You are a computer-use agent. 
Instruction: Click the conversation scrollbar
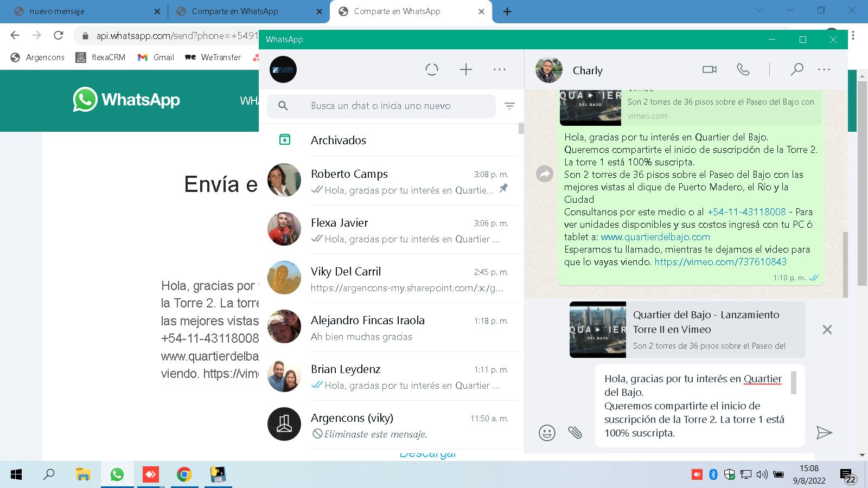tap(845, 264)
